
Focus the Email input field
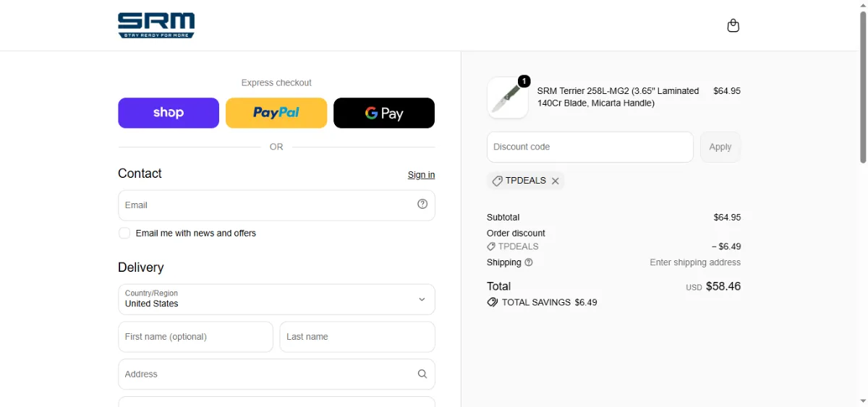pyautogui.click(x=276, y=205)
